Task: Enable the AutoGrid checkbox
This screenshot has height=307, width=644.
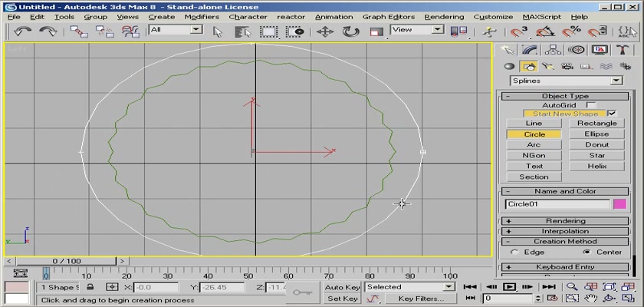Action: [591, 105]
